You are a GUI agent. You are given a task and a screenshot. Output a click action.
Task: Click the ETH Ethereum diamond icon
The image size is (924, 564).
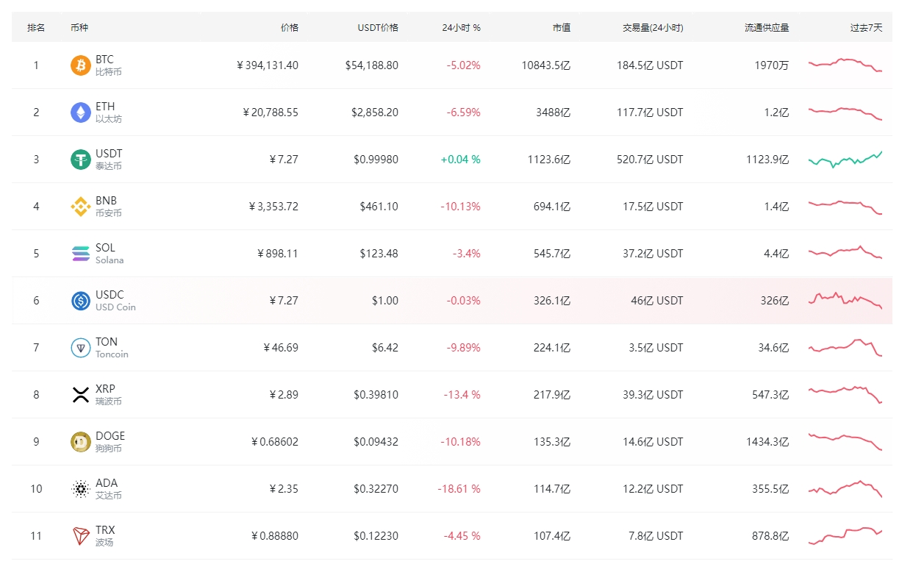click(80, 113)
